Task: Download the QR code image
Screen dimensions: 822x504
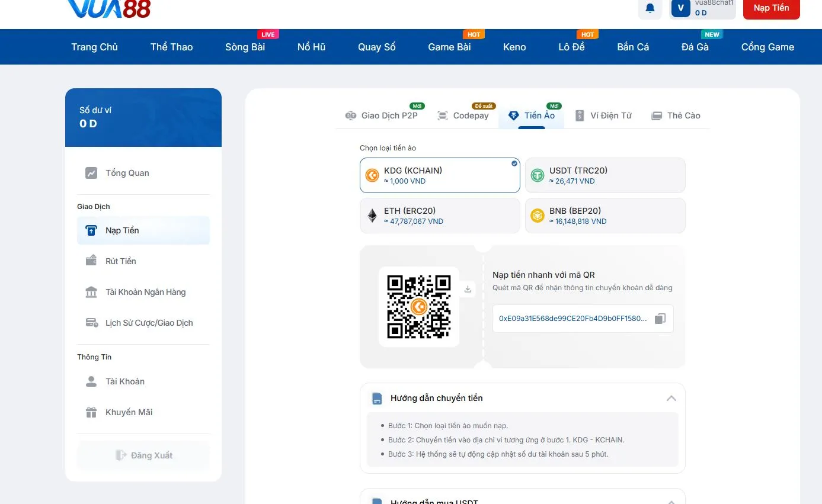Action: click(x=468, y=289)
